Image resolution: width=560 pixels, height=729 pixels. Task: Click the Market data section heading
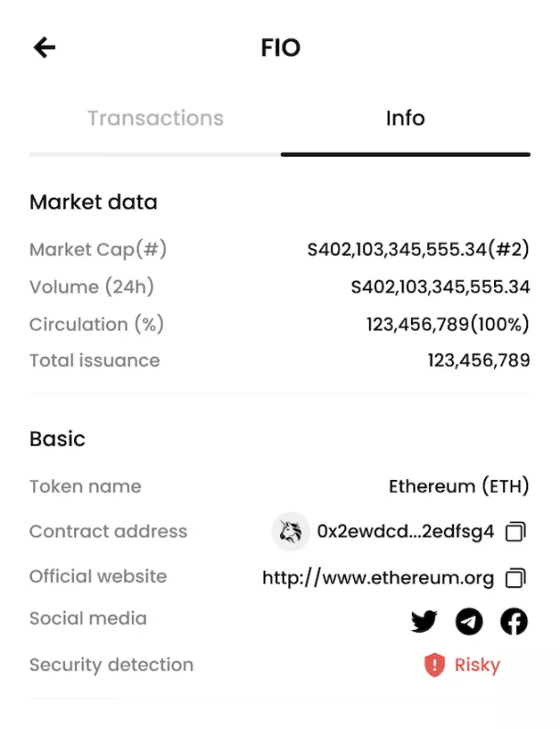pos(93,202)
